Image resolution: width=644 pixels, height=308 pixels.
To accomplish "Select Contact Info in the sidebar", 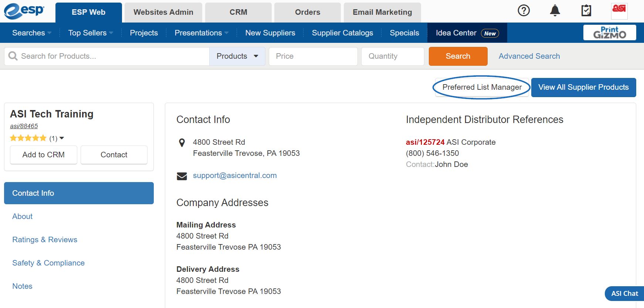I will (x=79, y=193).
